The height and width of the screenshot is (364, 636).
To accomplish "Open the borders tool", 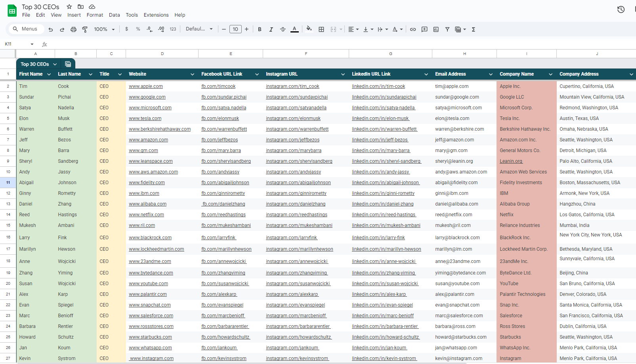I will pos(321,29).
